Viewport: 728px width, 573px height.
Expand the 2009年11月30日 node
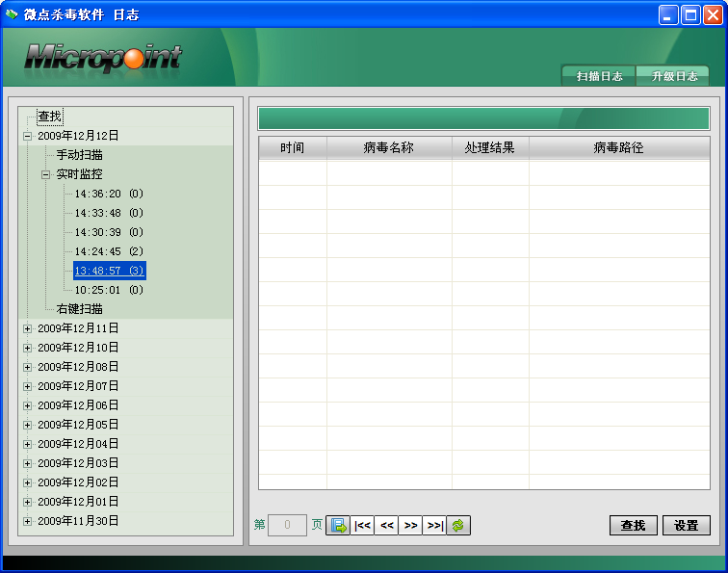[27, 521]
